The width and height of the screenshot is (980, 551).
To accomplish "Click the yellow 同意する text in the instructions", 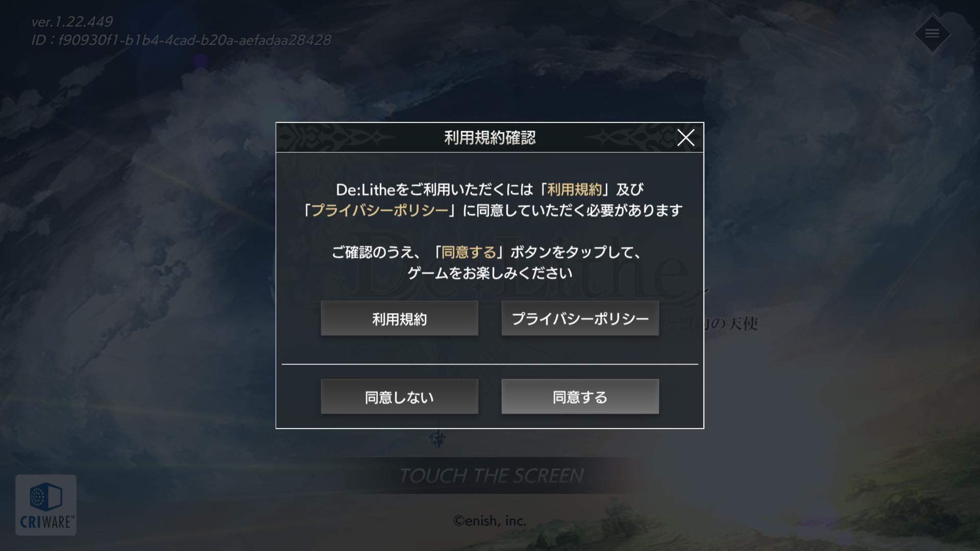I will [469, 252].
